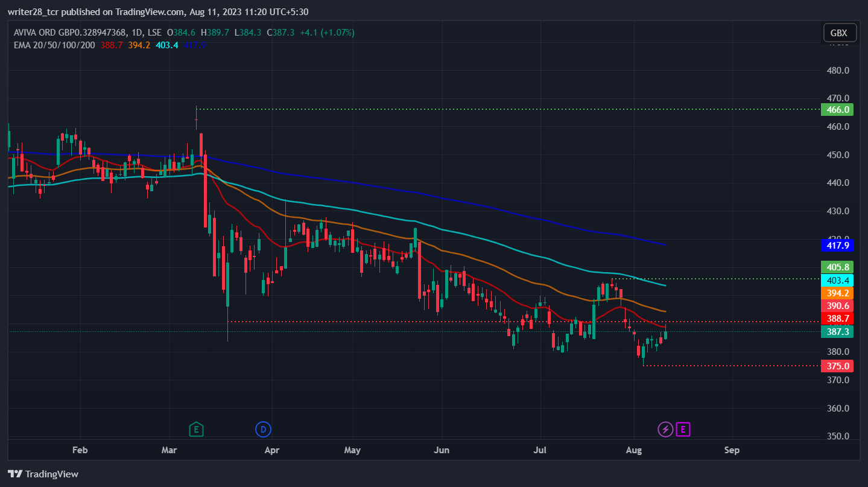Click the orange 394.2 value in EMA legend
This screenshot has width=868, height=487.
[x=140, y=45]
